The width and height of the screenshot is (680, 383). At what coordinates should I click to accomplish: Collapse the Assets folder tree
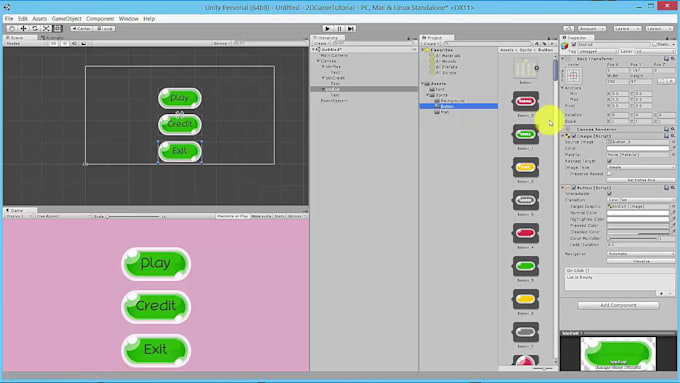[423, 84]
